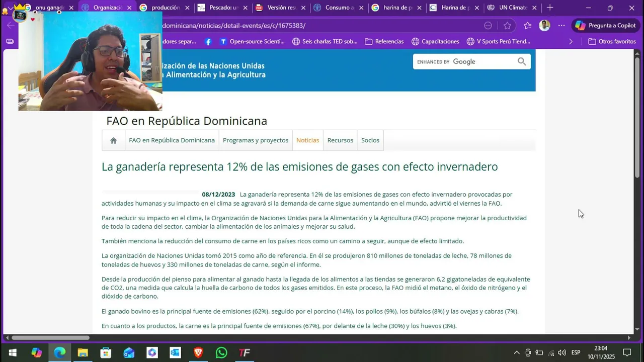Screen dimensions: 644x362
Task: Click the scroll-right arrow of horizontal scrollbar
Action: coord(629,338)
